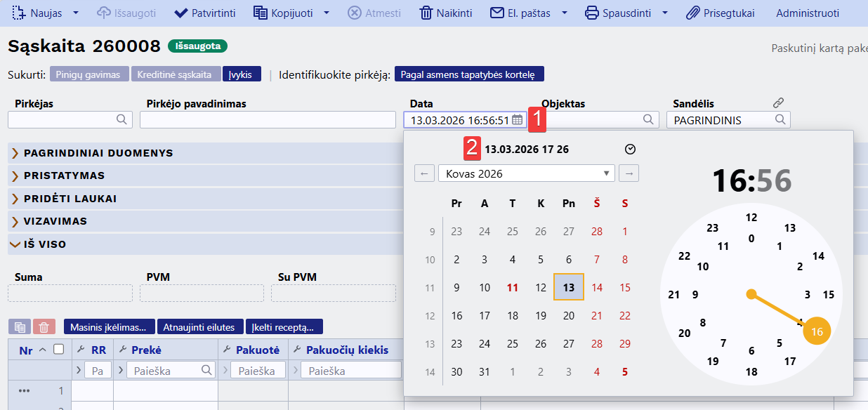Click the red delete rows trash icon
868x410 pixels.
click(44, 326)
